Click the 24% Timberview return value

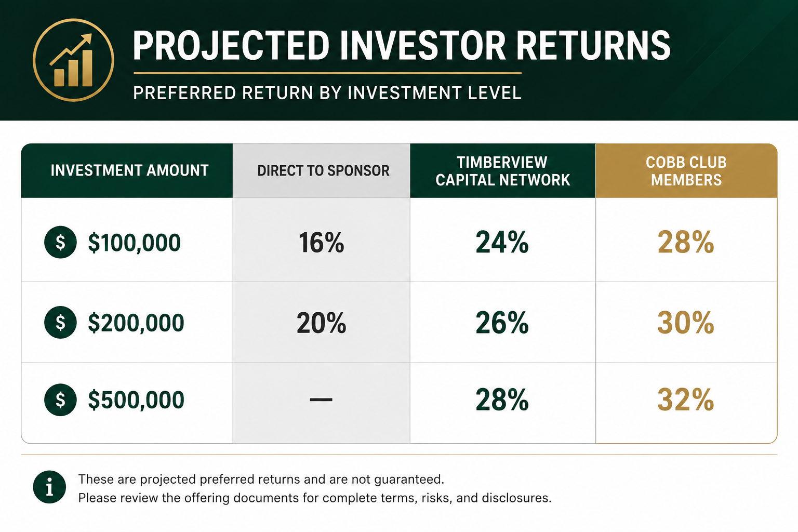502,243
